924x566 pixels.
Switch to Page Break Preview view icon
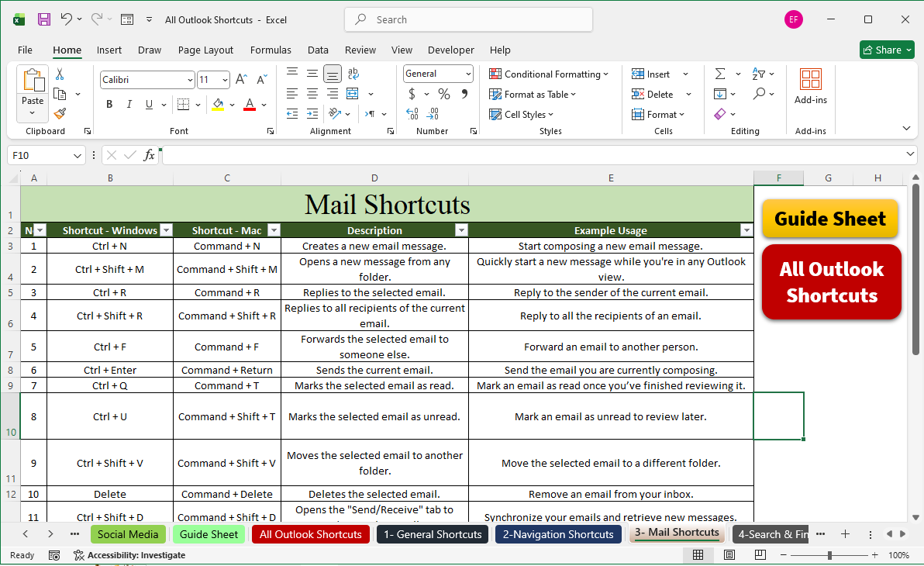pyautogui.click(x=760, y=555)
